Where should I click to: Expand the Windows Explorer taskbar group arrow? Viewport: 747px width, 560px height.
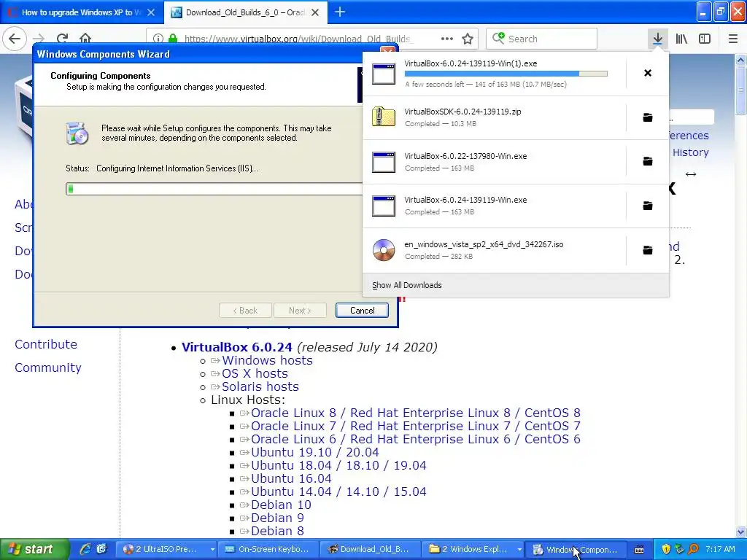click(519, 550)
